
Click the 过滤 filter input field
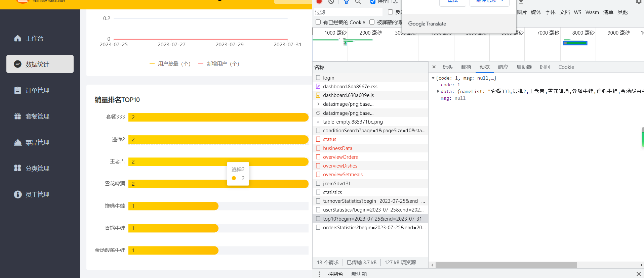(x=348, y=12)
